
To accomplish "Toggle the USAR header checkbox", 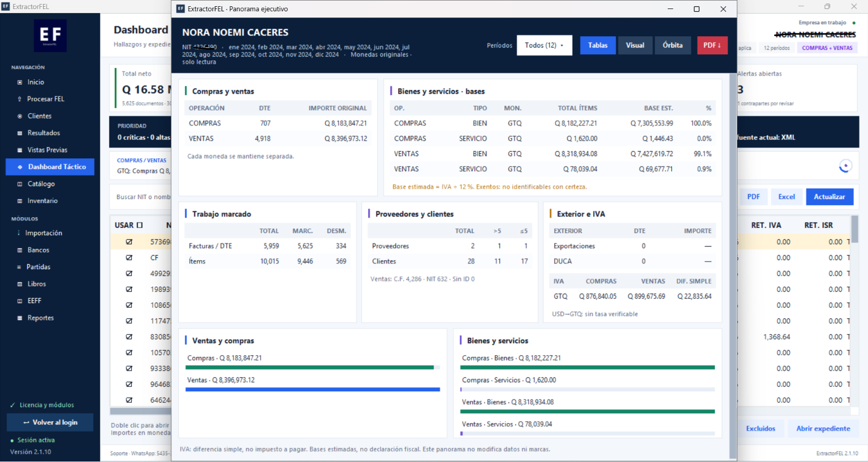I will point(140,225).
